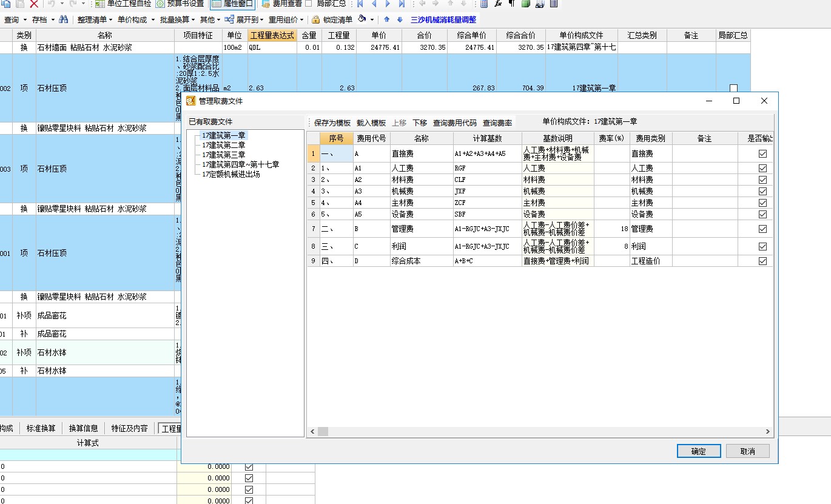Click 载入模板 load template button

[x=371, y=123]
